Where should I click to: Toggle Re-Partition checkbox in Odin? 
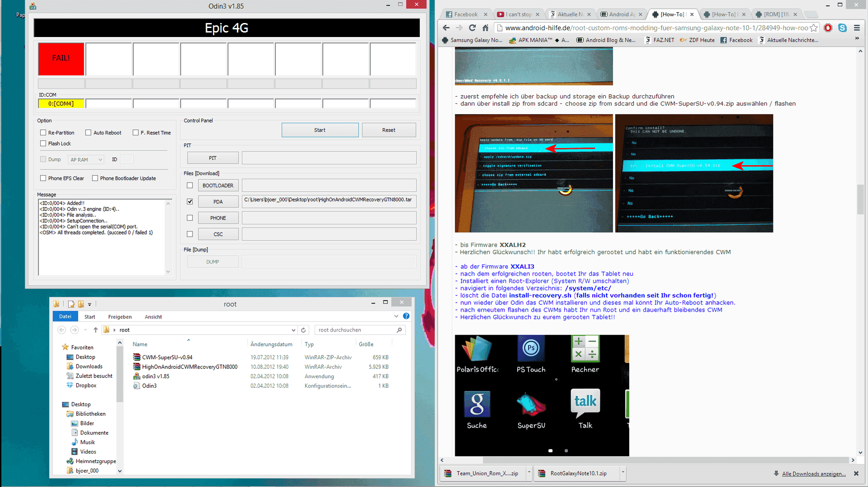tap(43, 133)
